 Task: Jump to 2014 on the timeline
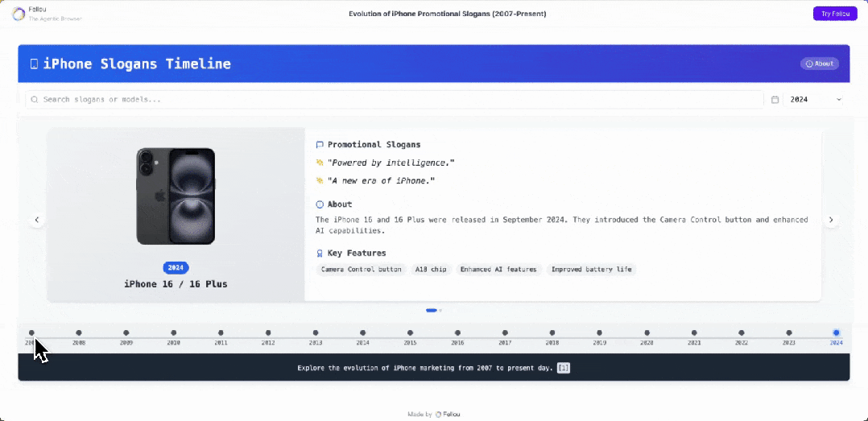coord(362,333)
